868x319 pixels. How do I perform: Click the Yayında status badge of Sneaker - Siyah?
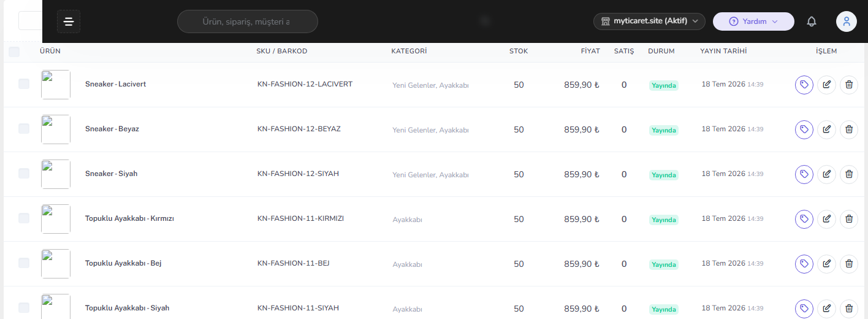(664, 175)
